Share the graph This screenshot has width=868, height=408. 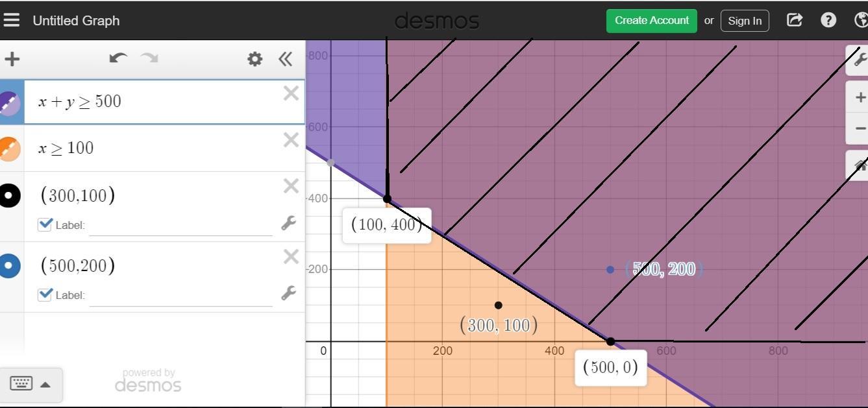(795, 20)
